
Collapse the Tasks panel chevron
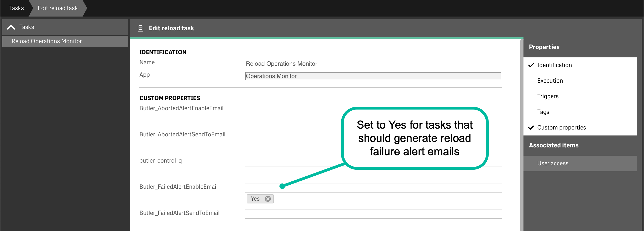11,27
